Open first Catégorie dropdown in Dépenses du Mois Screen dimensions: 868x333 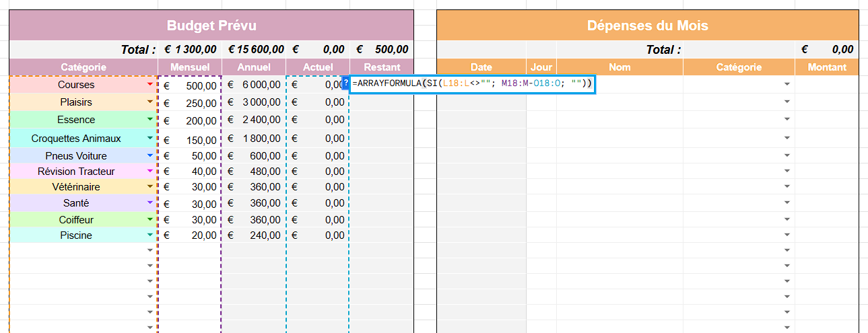coord(787,85)
